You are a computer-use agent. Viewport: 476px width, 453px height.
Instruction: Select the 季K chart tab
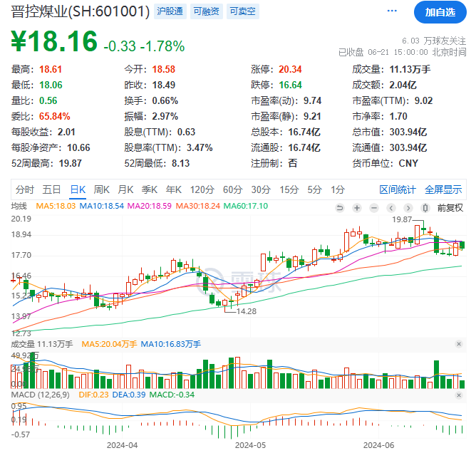click(150, 189)
